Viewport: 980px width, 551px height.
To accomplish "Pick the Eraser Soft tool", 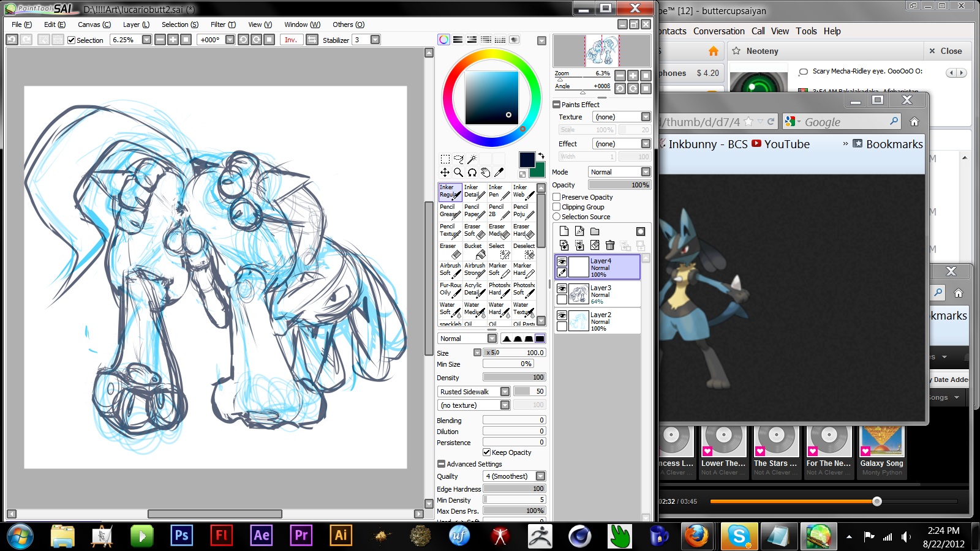I will click(x=475, y=231).
